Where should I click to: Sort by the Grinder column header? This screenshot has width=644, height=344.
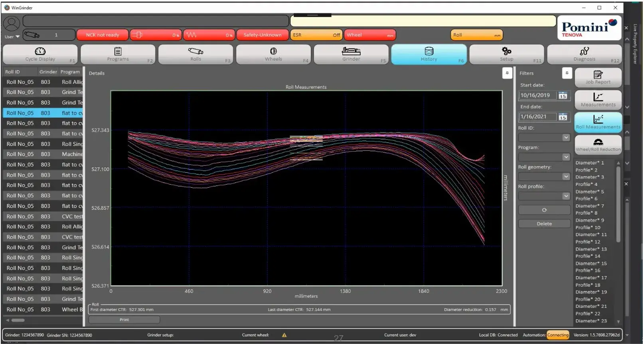click(48, 72)
